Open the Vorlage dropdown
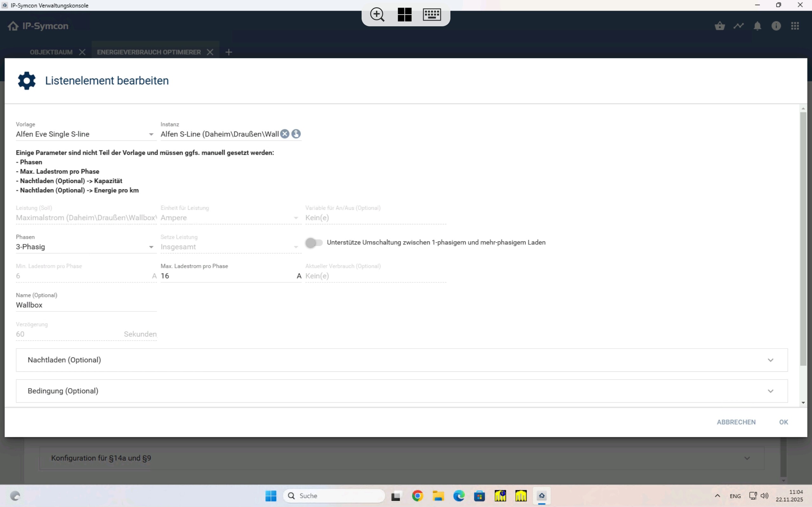Viewport: 812px width, 507px height. [86, 134]
